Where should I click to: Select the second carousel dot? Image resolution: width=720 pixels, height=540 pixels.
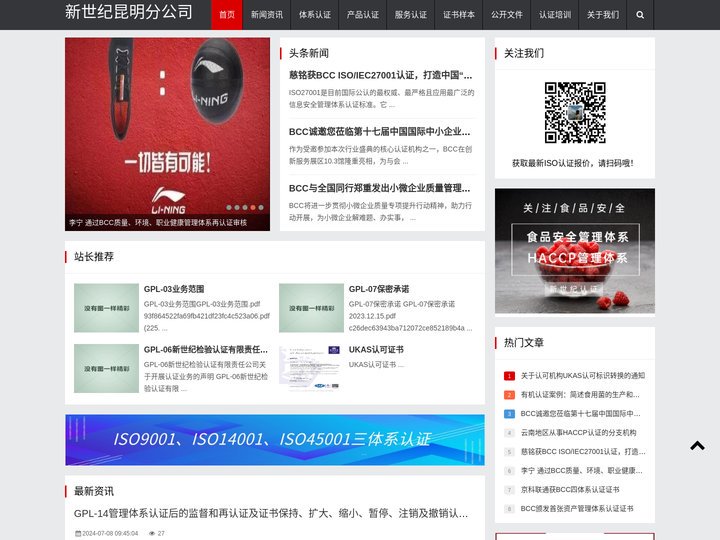237,208
